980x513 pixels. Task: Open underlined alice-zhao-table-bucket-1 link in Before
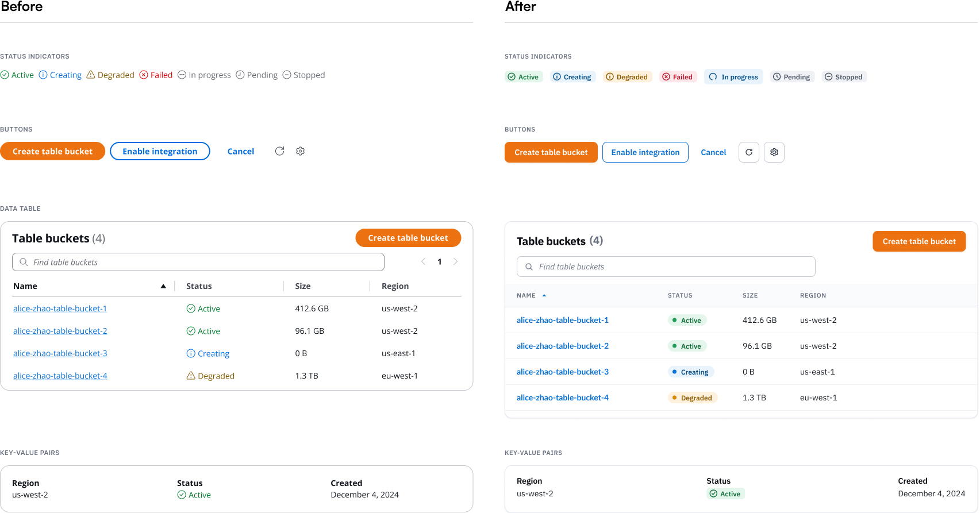point(60,308)
